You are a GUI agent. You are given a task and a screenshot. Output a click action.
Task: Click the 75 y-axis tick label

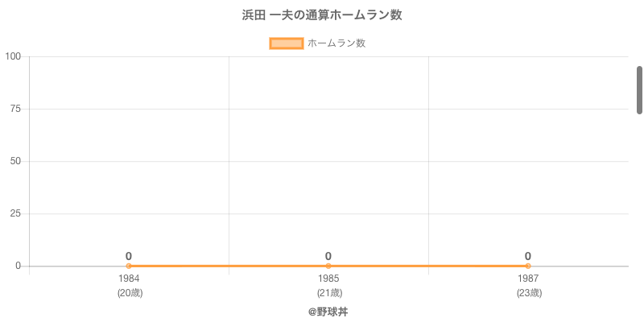coord(15,109)
